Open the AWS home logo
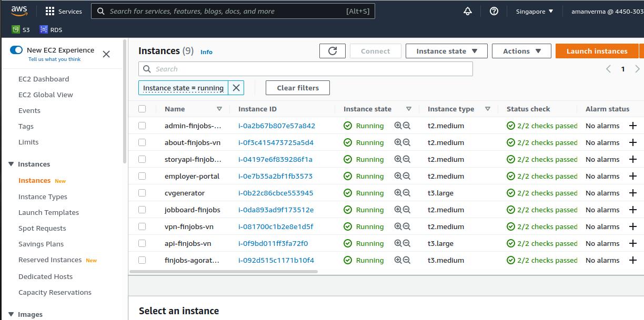The height and width of the screenshot is (320, 644). point(19,11)
